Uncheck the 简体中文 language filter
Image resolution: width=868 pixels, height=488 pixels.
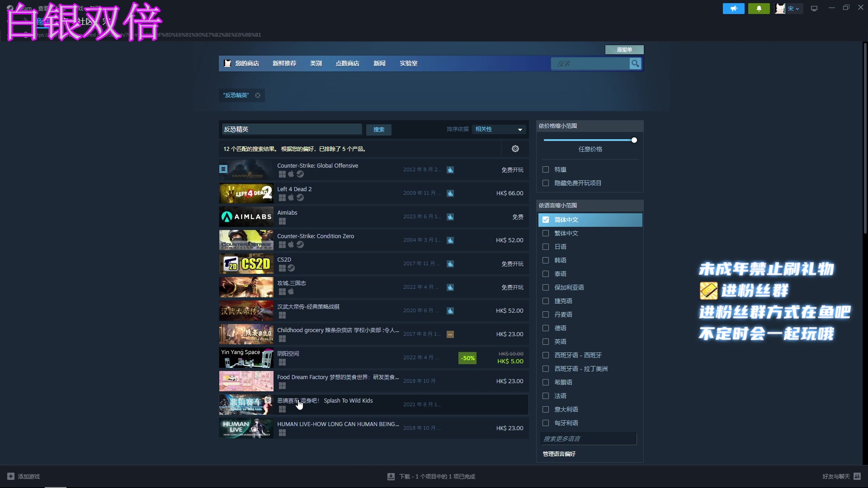546,220
